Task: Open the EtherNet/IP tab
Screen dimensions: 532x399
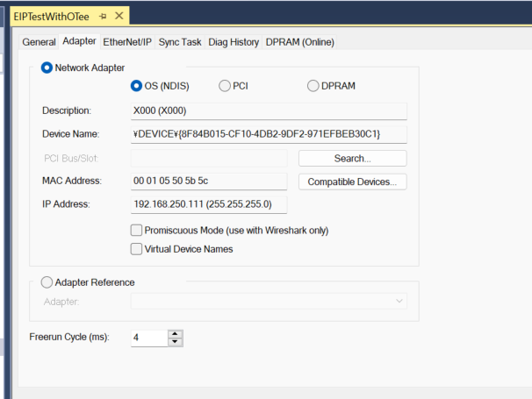Action: click(x=127, y=41)
